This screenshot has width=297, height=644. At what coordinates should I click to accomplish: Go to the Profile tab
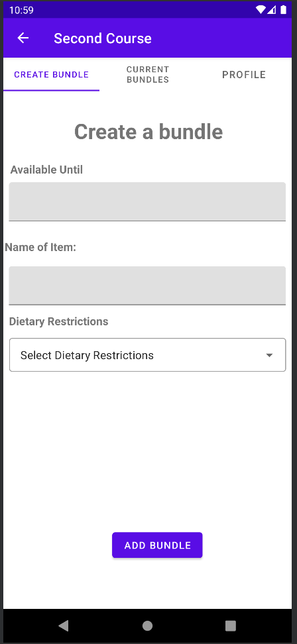244,74
